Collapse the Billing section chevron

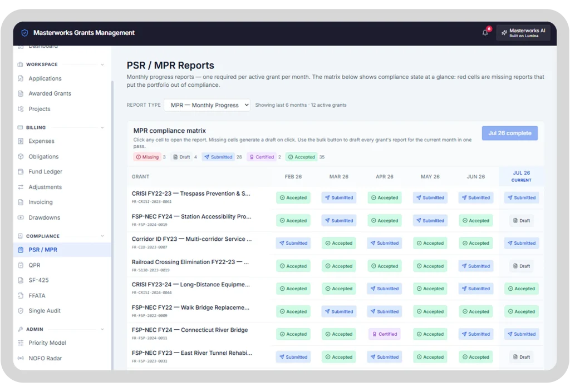[102, 127]
